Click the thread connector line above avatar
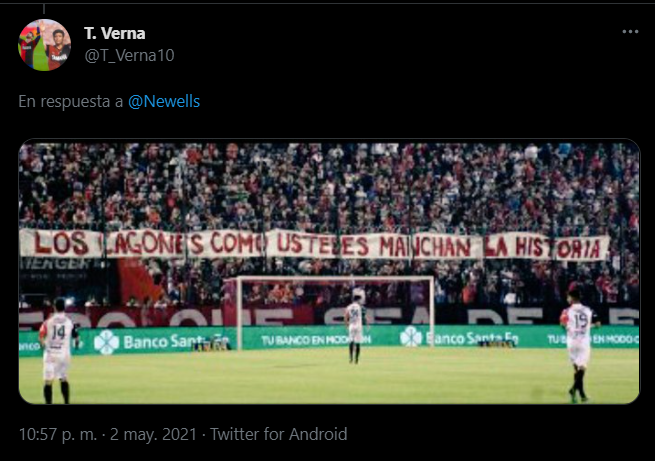The height and width of the screenshot is (461, 655). tap(44, 9)
